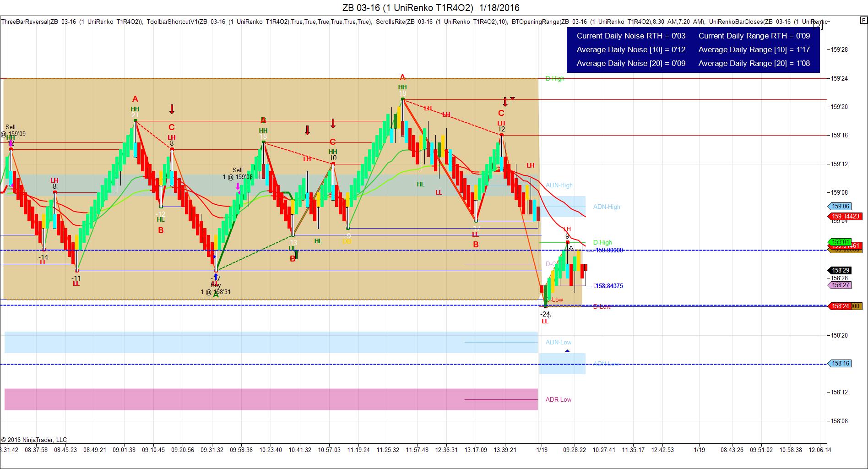868x469 pixels.
Task: Click the black 158'29 current price marker
Action: coord(840,270)
